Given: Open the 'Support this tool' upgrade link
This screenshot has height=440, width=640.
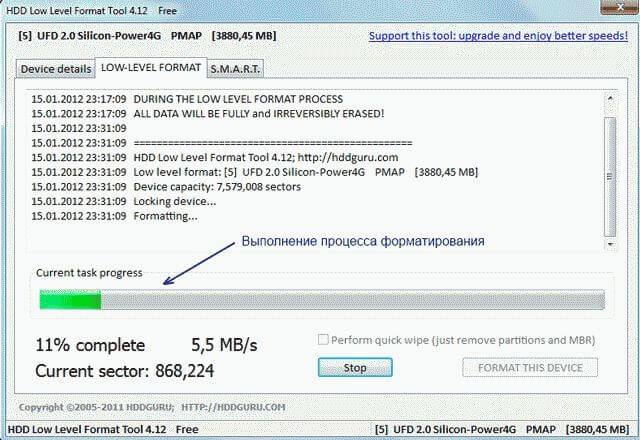Looking at the screenshot, I should (498, 36).
